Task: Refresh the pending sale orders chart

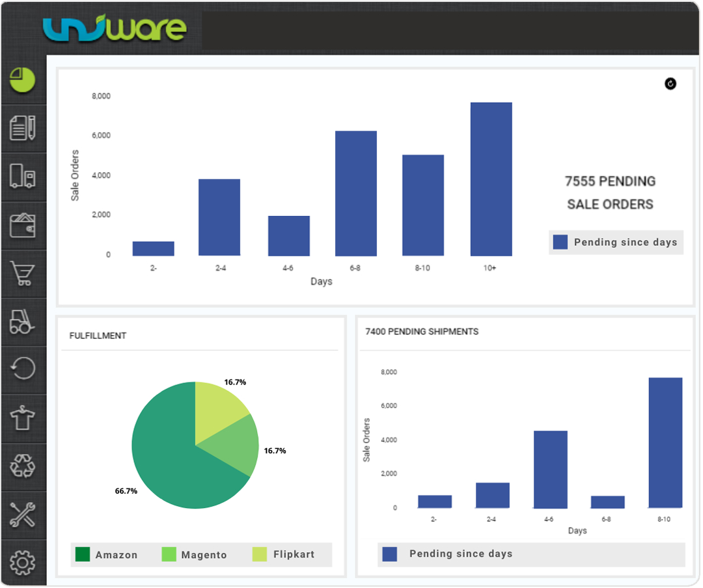Action: 670,84
